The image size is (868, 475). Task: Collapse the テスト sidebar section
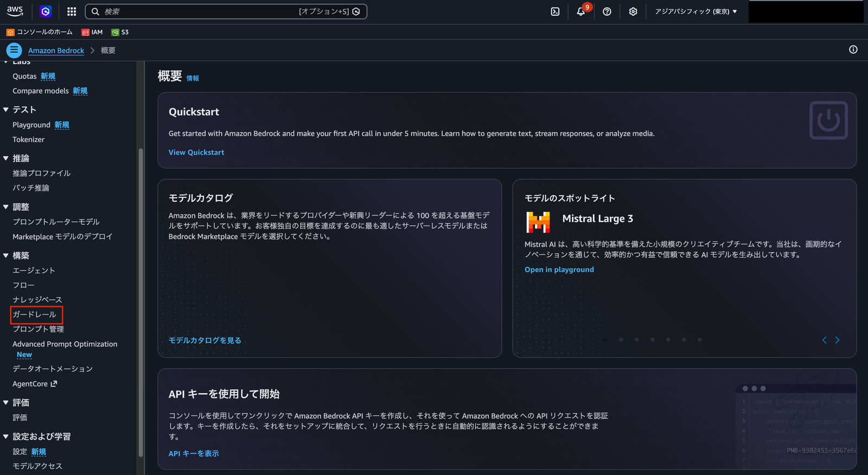click(x=6, y=110)
